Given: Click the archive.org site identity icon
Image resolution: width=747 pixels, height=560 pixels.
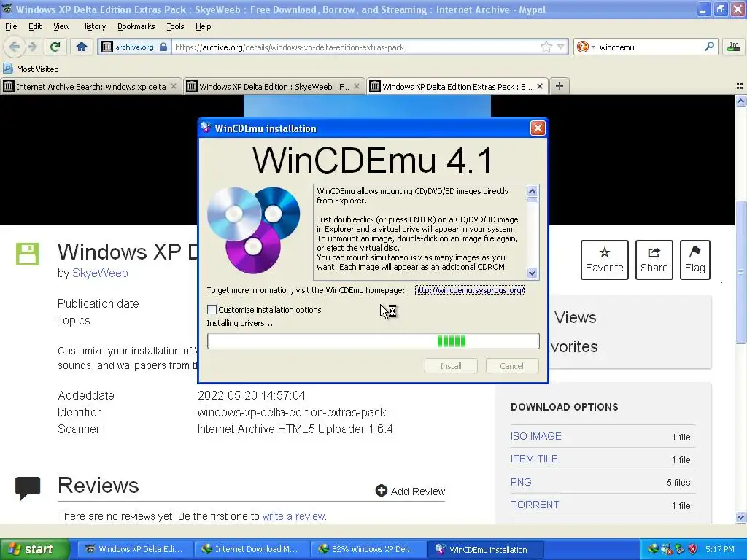Looking at the screenshot, I should coord(107,47).
